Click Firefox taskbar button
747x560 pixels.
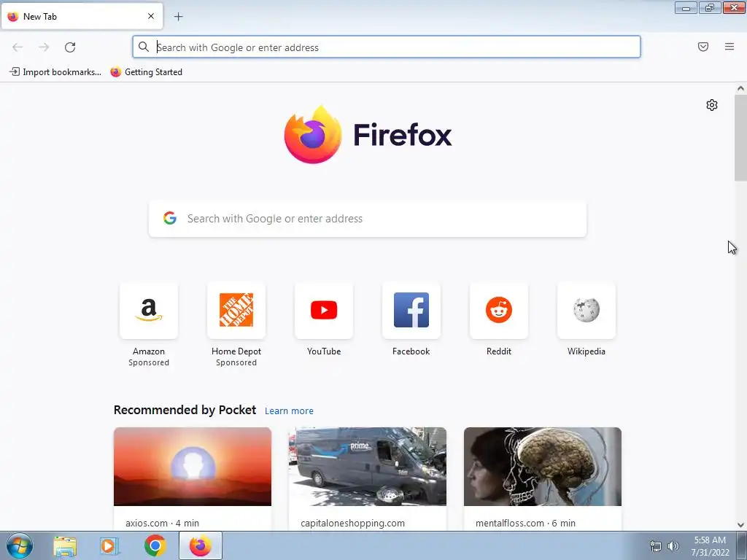(x=201, y=545)
